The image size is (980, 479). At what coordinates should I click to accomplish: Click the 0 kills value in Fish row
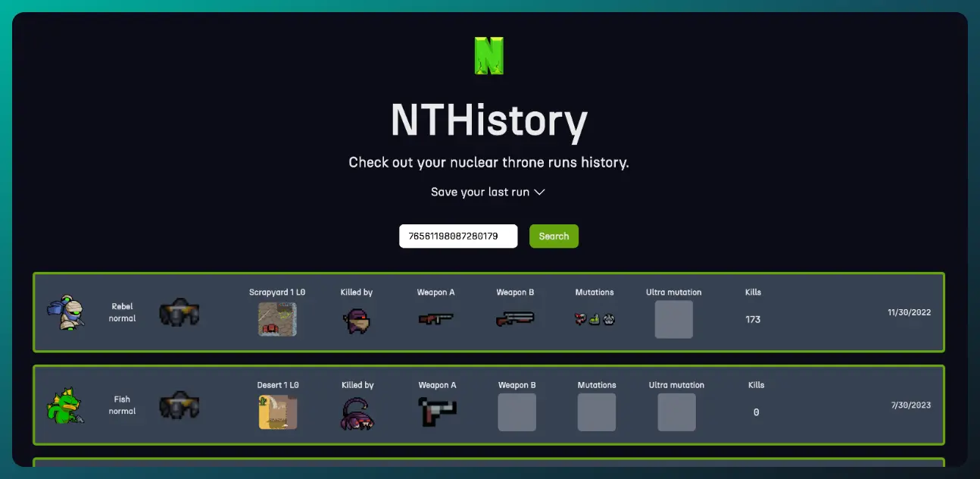[756, 412]
